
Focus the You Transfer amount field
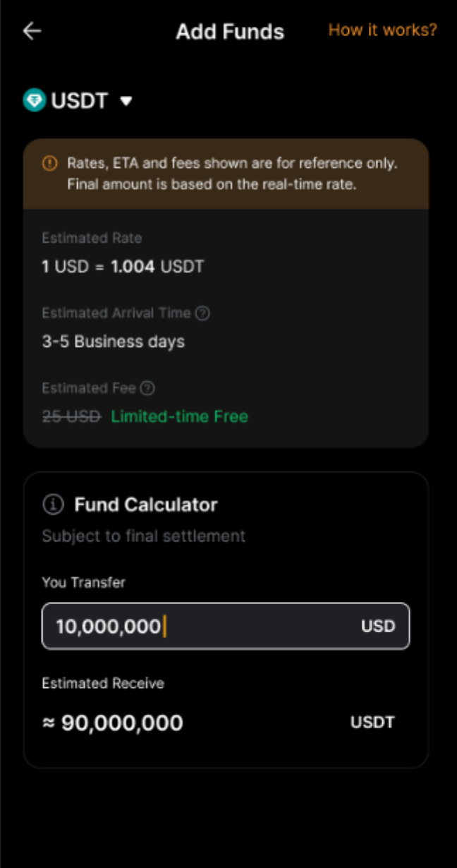pyautogui.click(x=197, y=626)
